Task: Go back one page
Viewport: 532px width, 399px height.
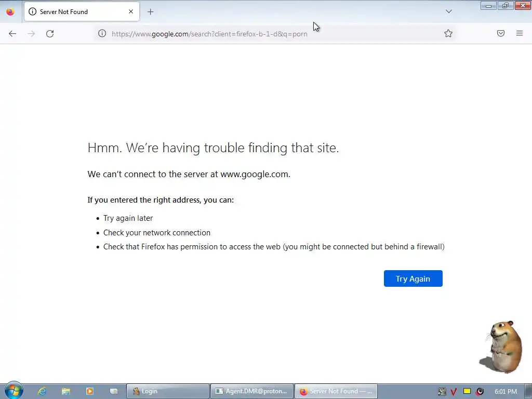Action: [x=12, y=34]
